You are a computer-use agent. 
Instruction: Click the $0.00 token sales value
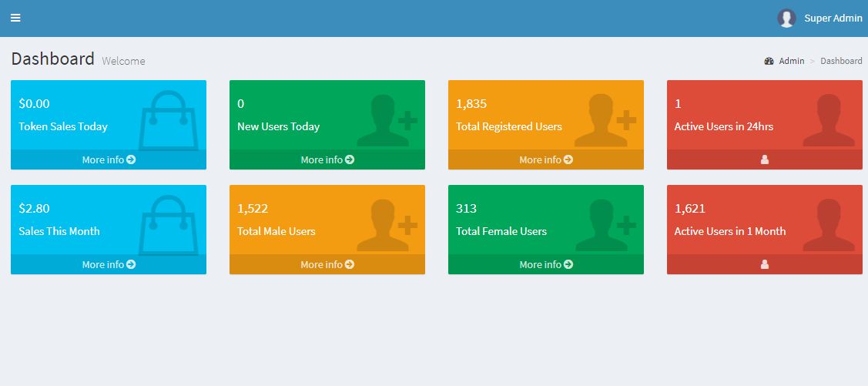tap(35, 103)
